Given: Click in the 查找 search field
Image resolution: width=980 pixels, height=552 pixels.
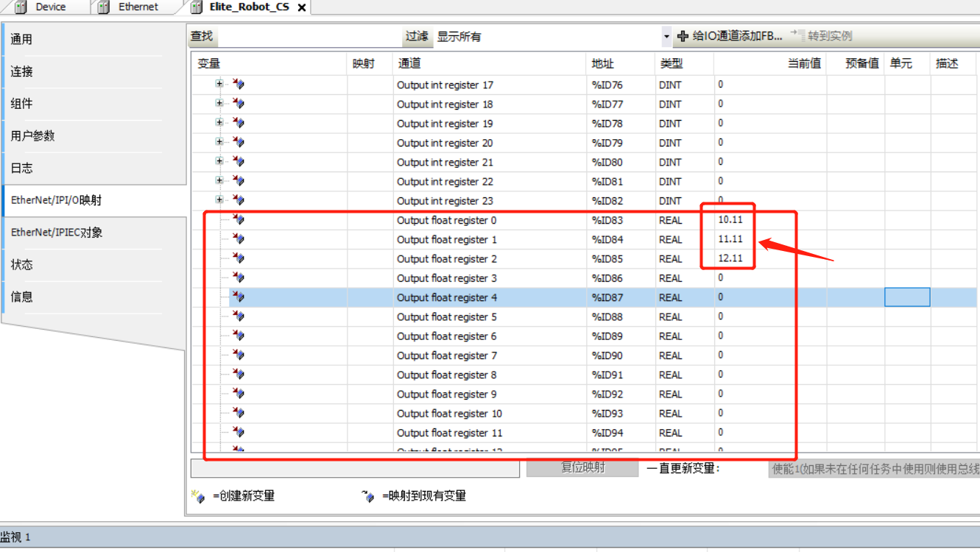Looking at the screenshot, I should (x=309, y=36).
